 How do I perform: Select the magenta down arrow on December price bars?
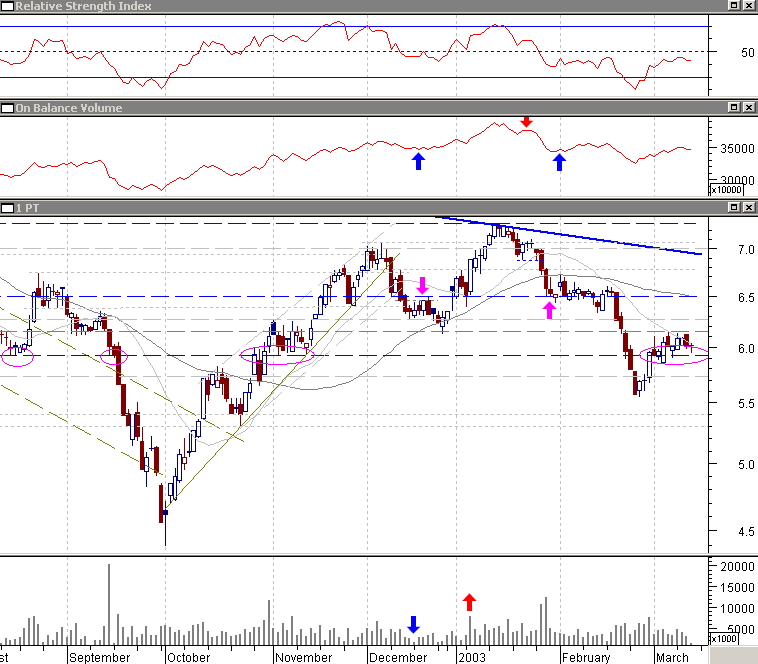[x=423, y=286]
